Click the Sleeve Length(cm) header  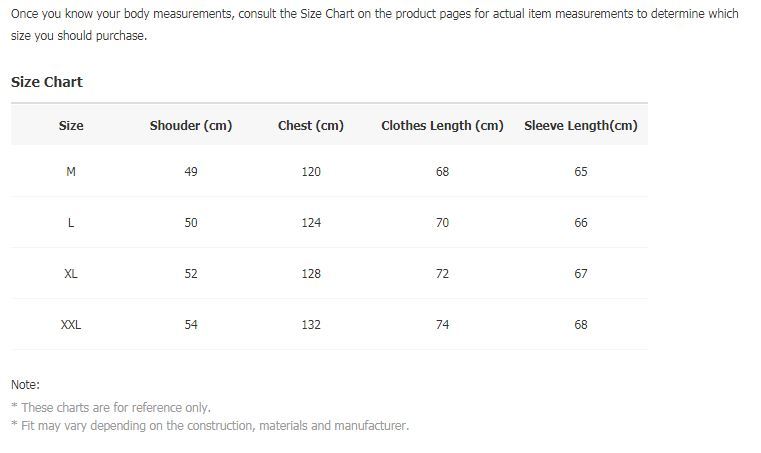point(580,126)
